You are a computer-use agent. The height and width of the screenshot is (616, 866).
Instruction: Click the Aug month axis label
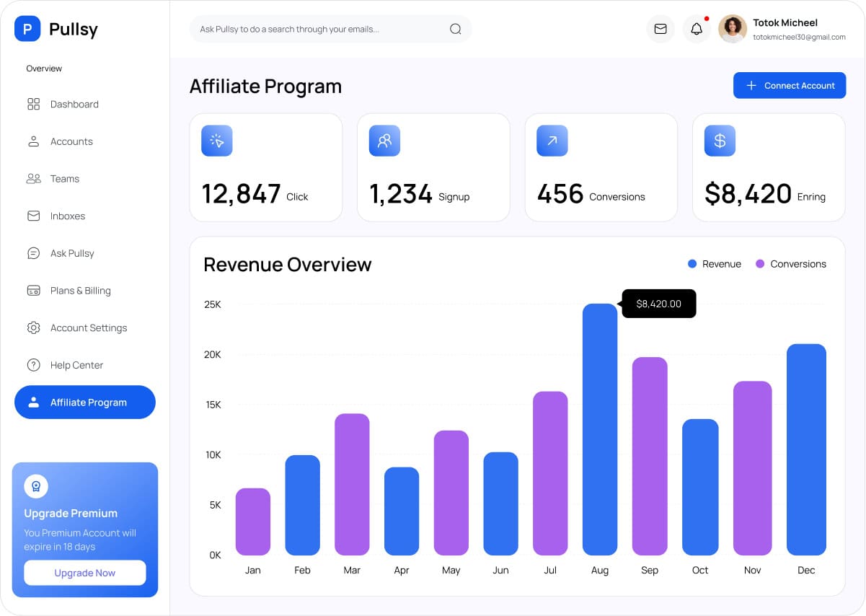[x=600, y=571]
